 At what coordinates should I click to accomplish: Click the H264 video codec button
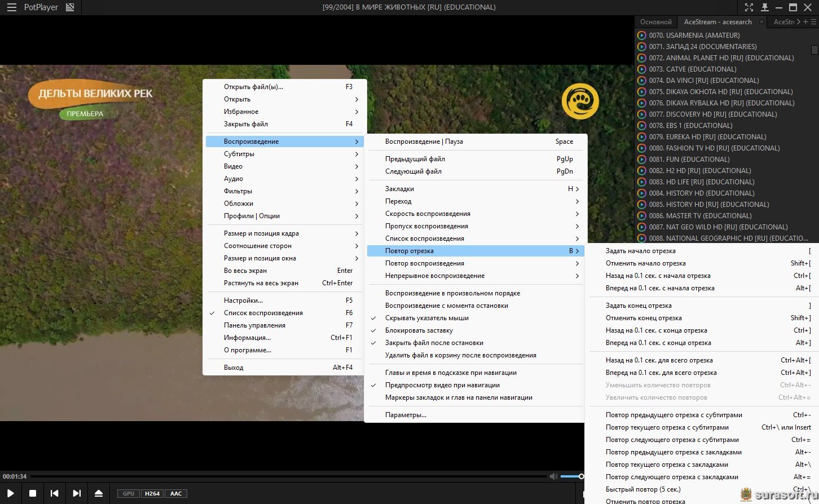coord(152,493)
